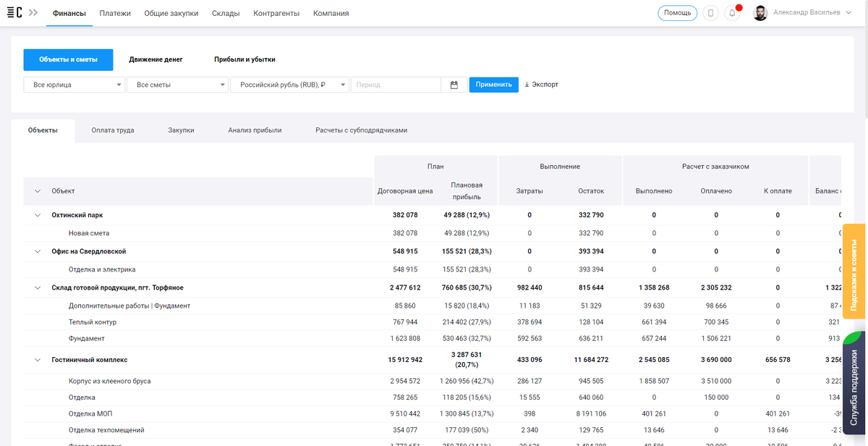This screenshot has width=868, height=446.
Task: Click value 15 912 942 cell
Action: pos(405,359)
